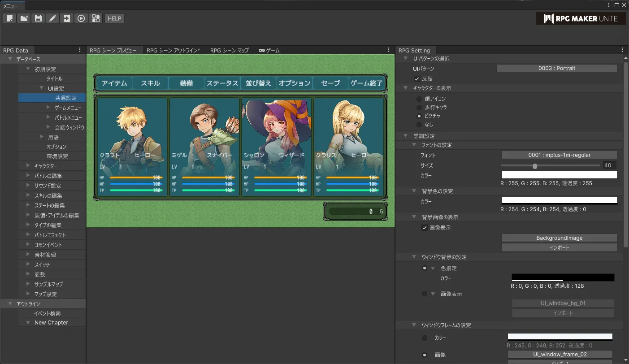This screenshot has height=364, width=629.
Task: Open the font dropdown showing mplus-1m-regular
Action: click(x=559, y=155)
